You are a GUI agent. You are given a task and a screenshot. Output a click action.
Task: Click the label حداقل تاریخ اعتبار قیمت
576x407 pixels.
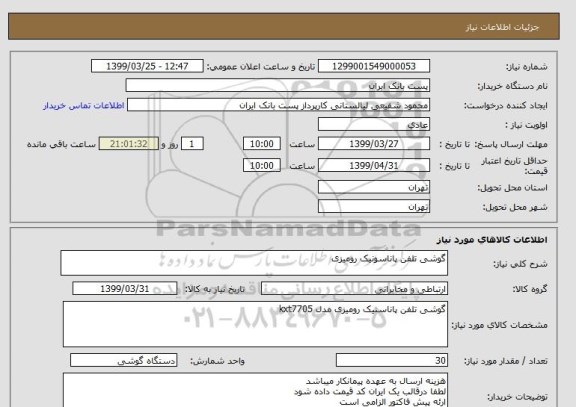click(x=514, y=166)
